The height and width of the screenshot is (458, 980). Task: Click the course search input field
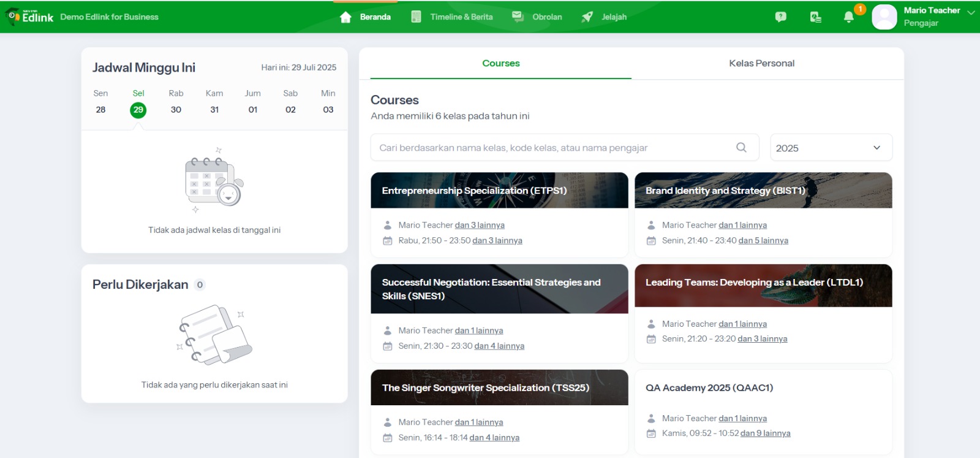click(x=551, y=148)
